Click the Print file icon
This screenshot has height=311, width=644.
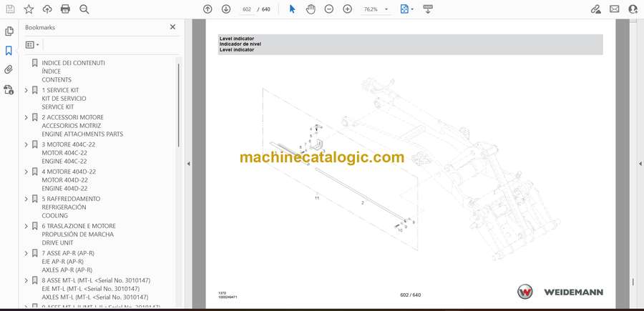[65, 9]
